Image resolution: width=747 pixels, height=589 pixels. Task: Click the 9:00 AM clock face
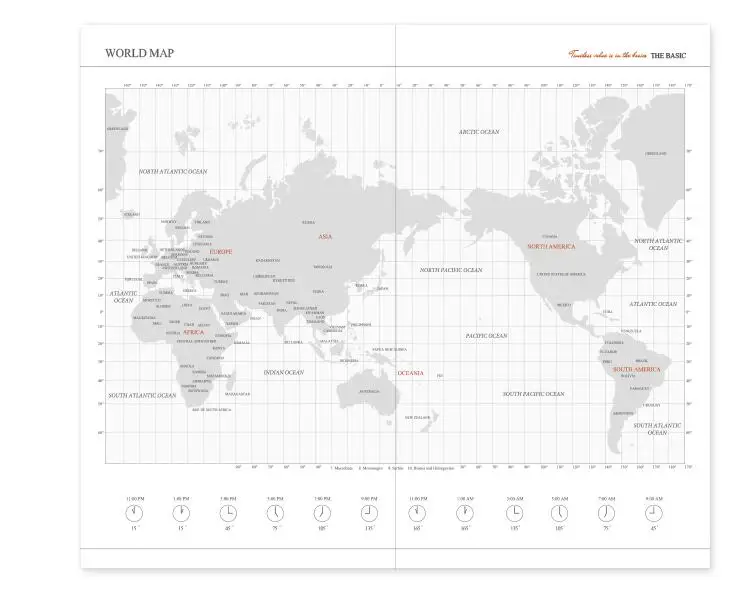[654, 513]
